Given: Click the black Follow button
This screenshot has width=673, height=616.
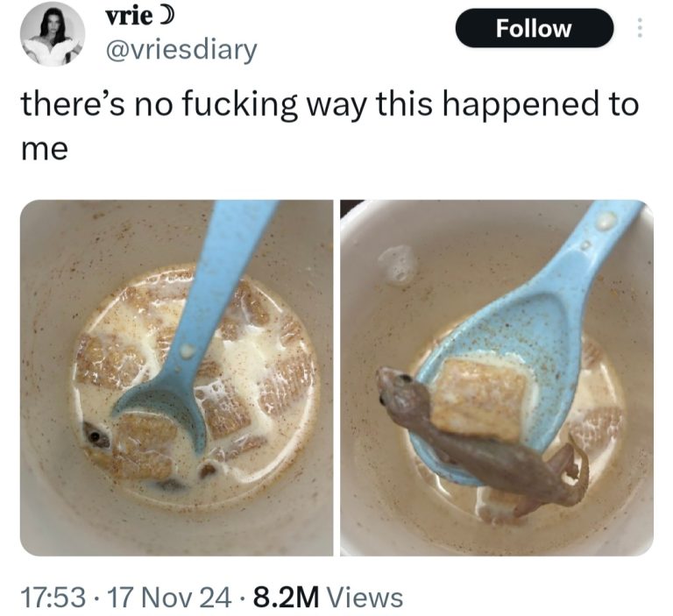Looking at the screenshot, I should coord(534,29).
